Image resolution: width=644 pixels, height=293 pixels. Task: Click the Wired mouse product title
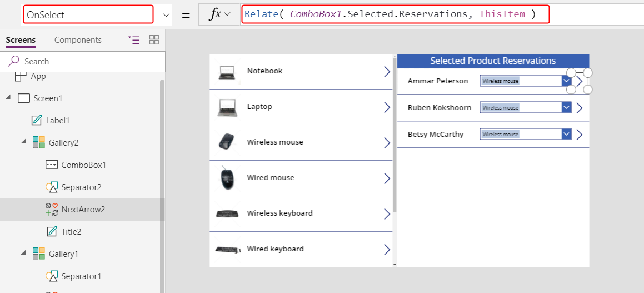click(271, 177)
